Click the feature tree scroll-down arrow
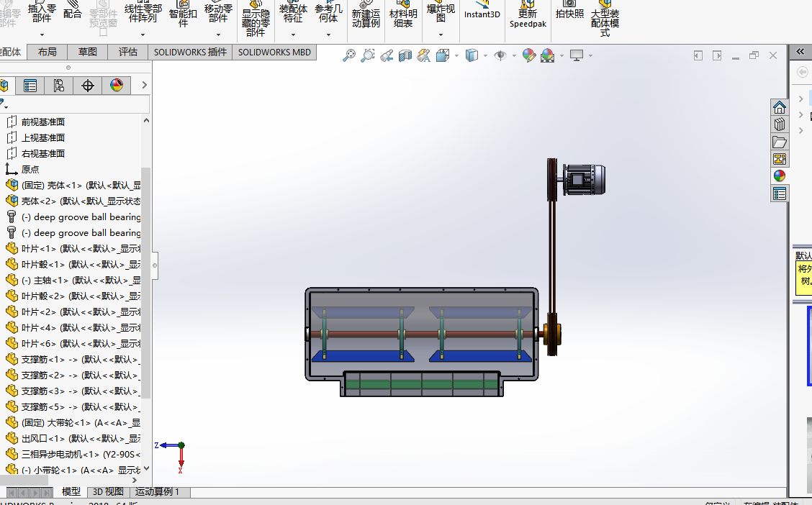Image resolution: width=812 pixels, height=505 pixels. pos(146,468)
